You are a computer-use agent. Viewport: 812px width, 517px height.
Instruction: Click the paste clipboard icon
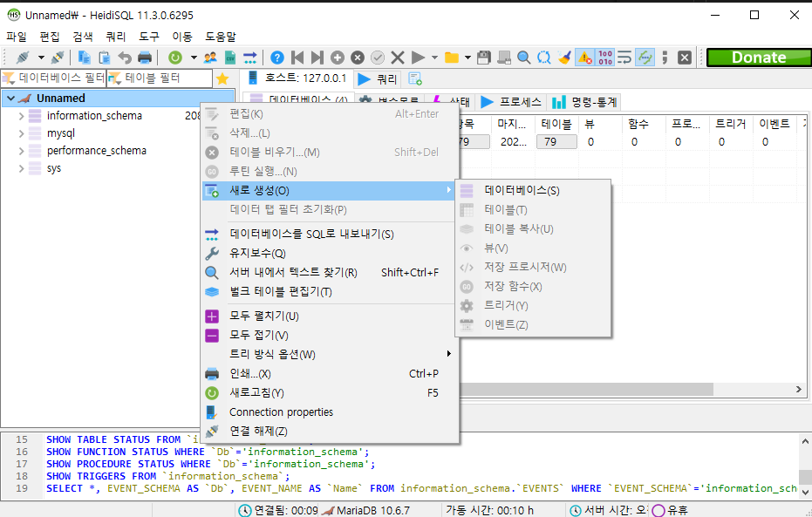click(104, 58)
